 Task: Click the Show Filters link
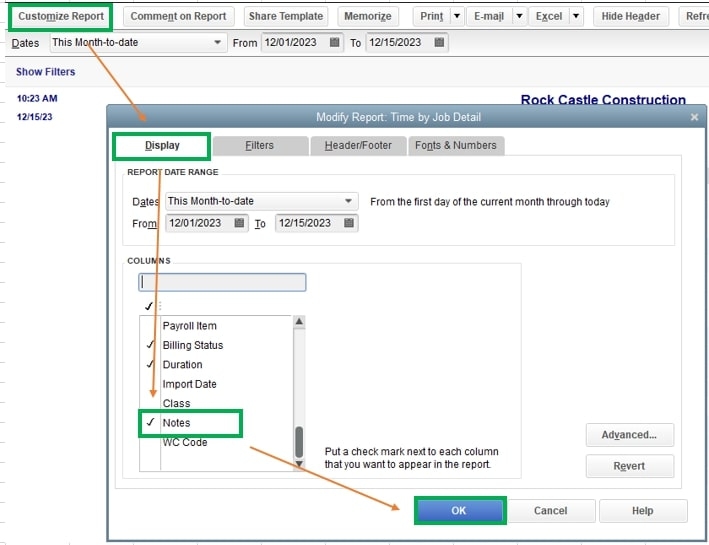[46, 72]
